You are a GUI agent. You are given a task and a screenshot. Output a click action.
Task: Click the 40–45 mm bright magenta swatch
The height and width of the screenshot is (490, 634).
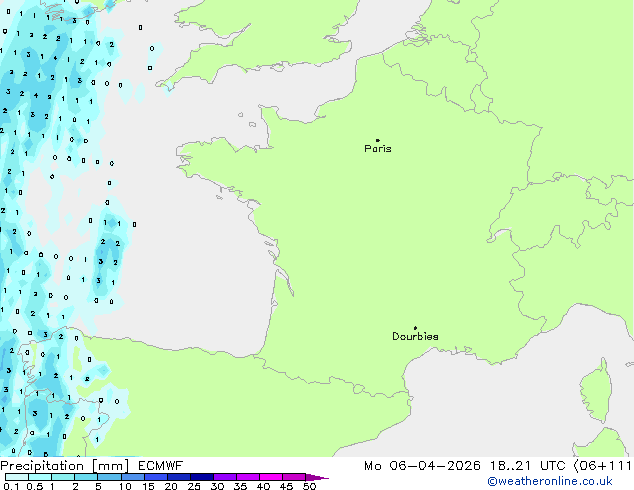[x=270, y=477]
